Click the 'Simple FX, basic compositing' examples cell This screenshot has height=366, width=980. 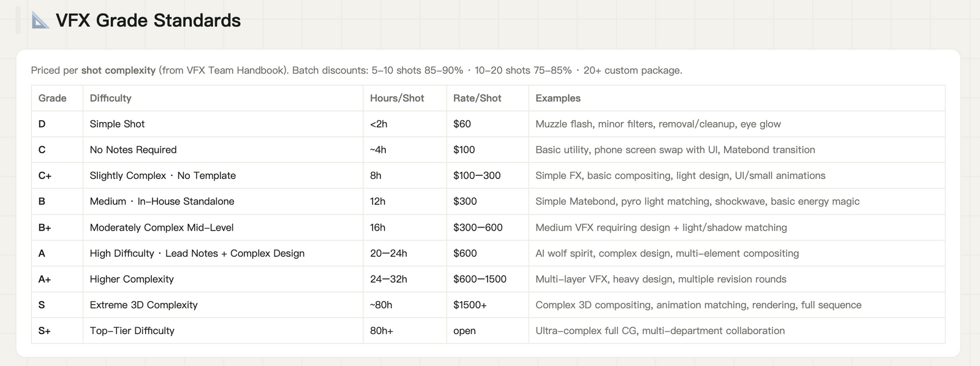[737, 175]
